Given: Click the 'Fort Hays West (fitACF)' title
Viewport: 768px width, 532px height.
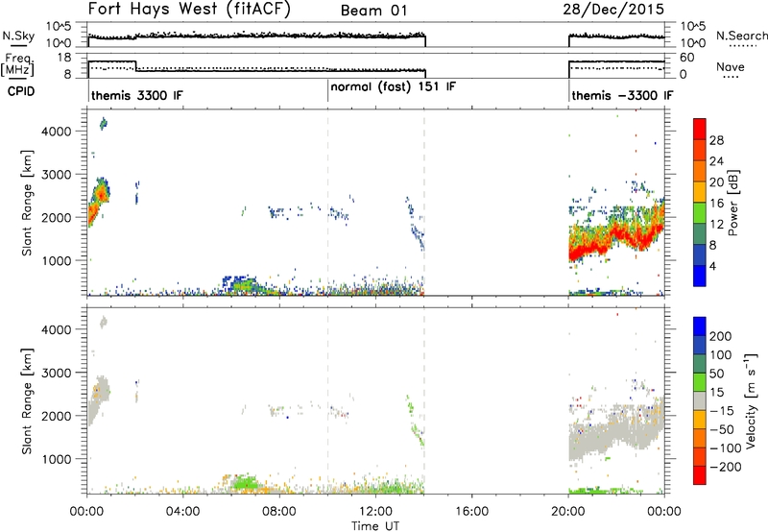Looking at the screenshot, I should click(x=189, y=10).
